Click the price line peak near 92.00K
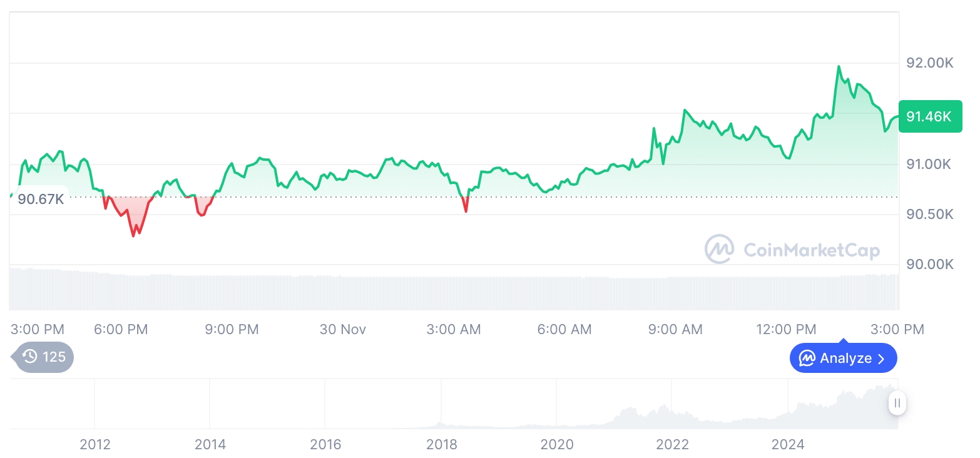The width and height of the screenshot is (980, 458). tap(839, 66)
